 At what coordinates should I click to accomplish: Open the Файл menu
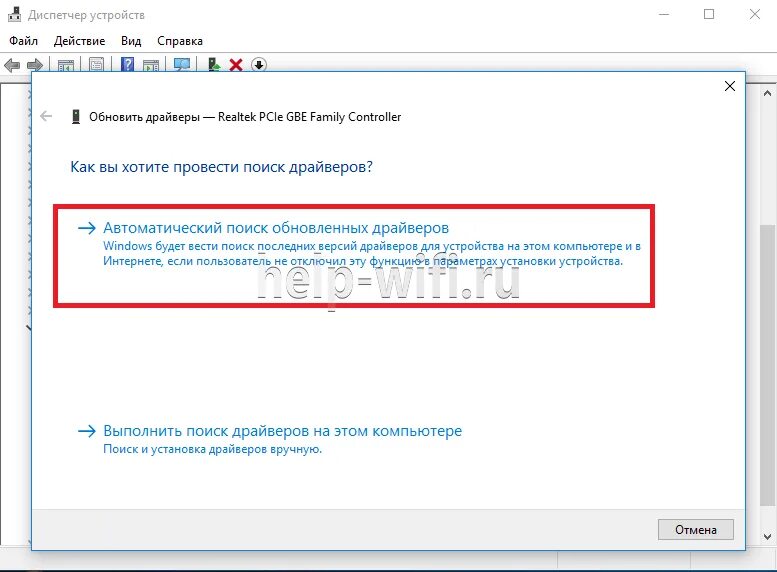(23, 41)
